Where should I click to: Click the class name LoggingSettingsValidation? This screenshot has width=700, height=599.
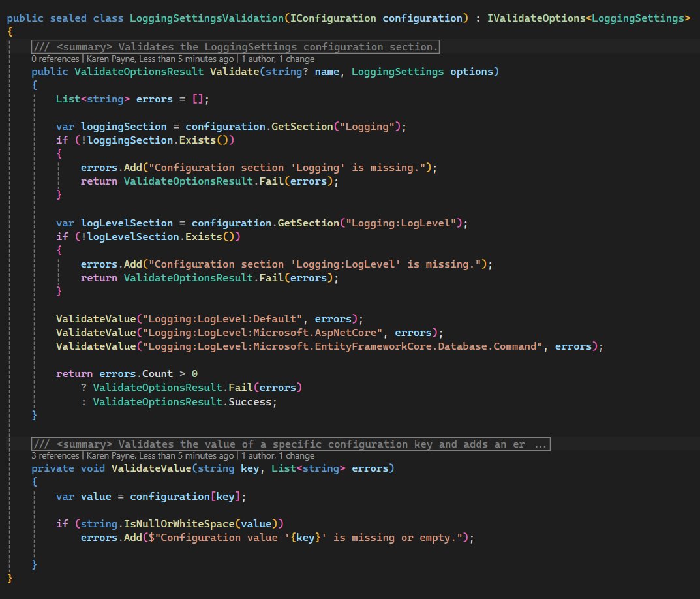(207, 18)
